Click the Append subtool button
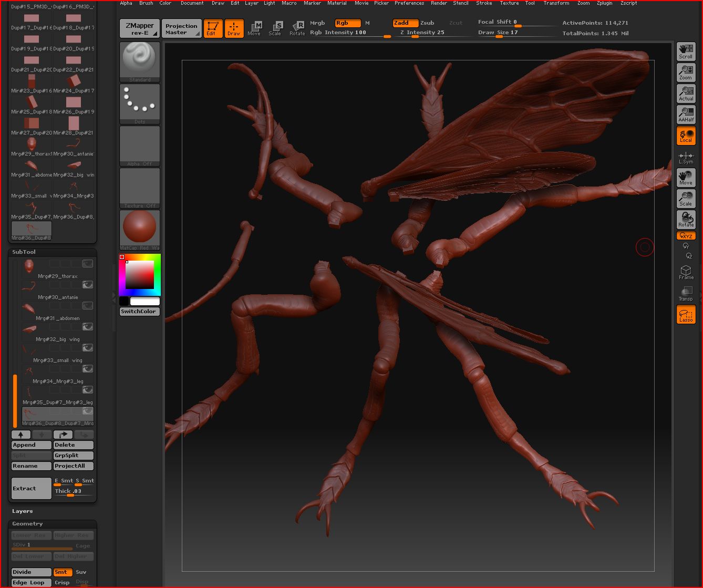 click(x=31, y=445)
